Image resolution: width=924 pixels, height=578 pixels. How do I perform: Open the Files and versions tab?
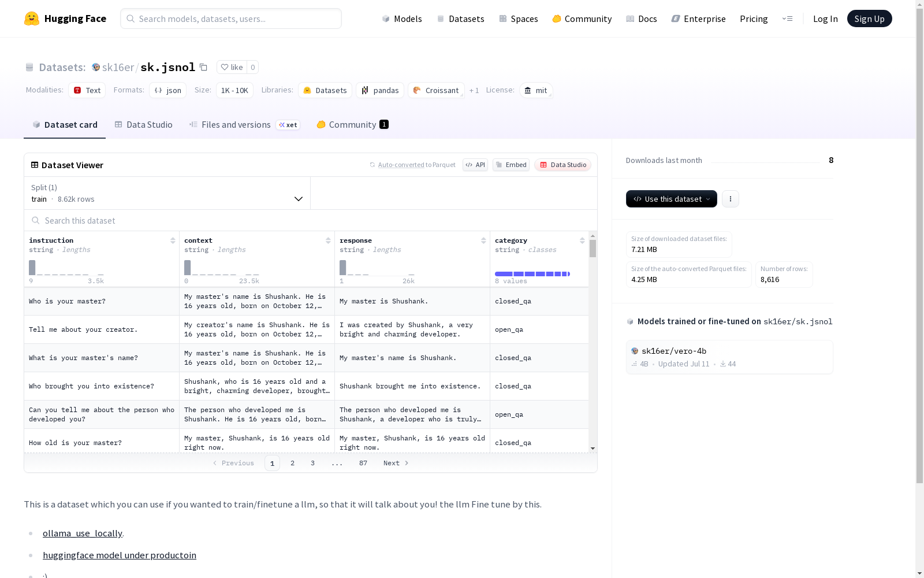(244, 125)
